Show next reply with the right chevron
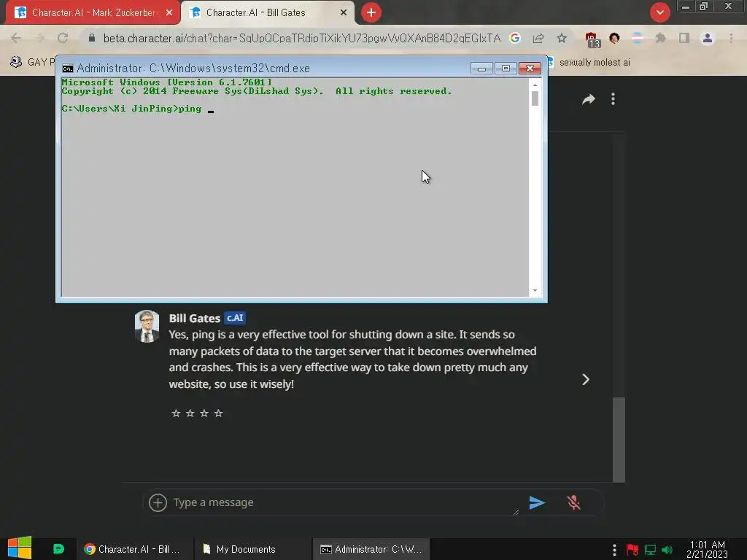747x560 pixels. [586, 379]
